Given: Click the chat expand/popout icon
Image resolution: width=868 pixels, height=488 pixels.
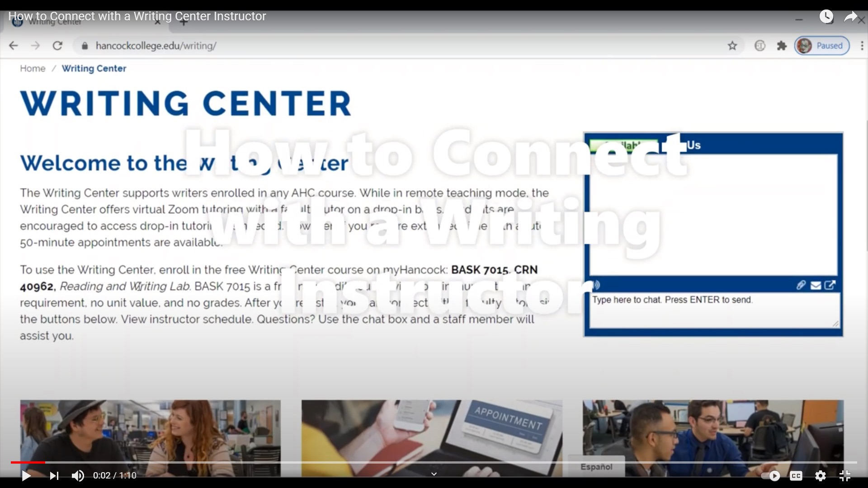Looking at the screenshot, I should (x=830, y=285).
